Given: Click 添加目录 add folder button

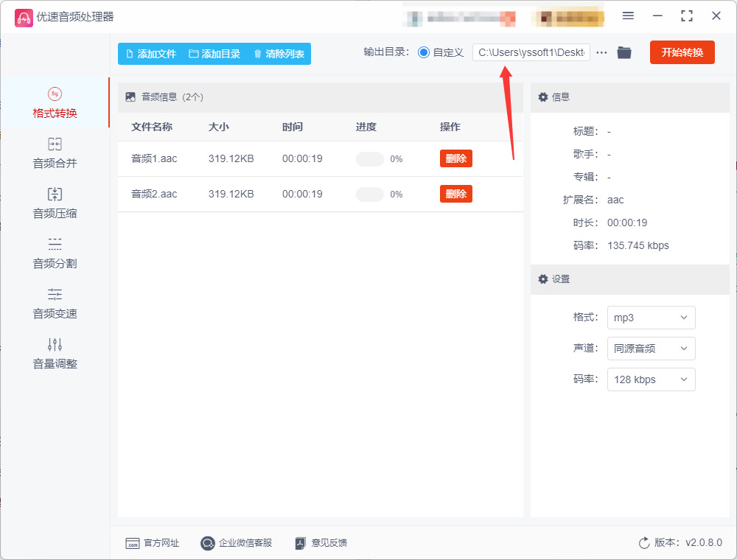Looking at the screenshot, I should coord(214,54).
